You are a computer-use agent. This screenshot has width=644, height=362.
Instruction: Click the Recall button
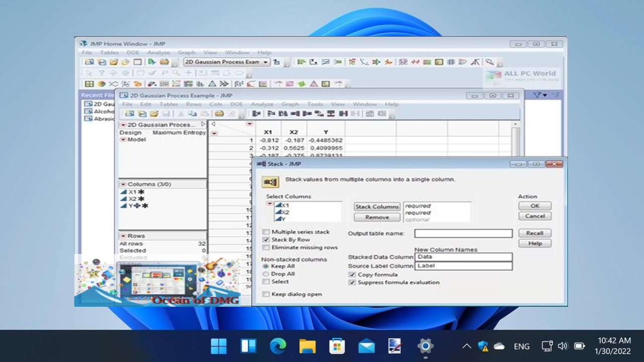535,233
